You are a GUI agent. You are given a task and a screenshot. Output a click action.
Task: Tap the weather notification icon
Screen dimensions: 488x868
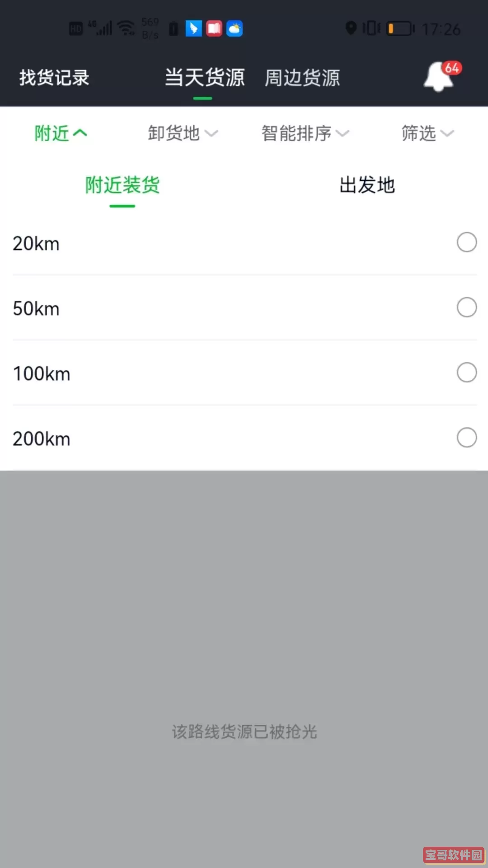coord(235,28)
